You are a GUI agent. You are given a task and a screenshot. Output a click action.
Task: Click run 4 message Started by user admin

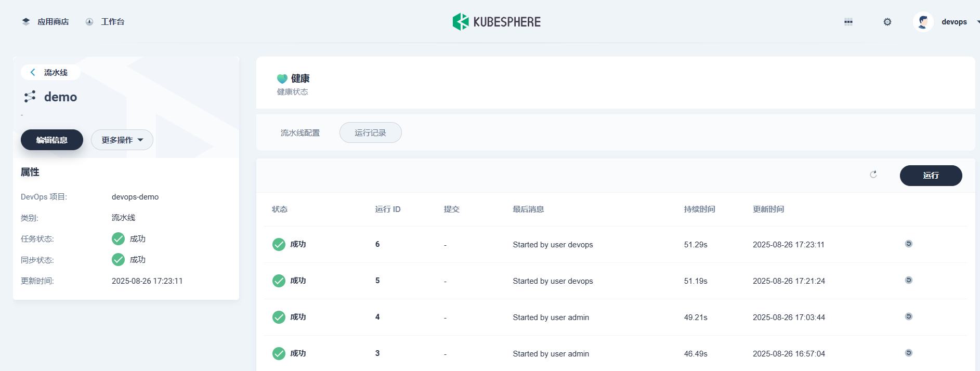tap(551, 317)
